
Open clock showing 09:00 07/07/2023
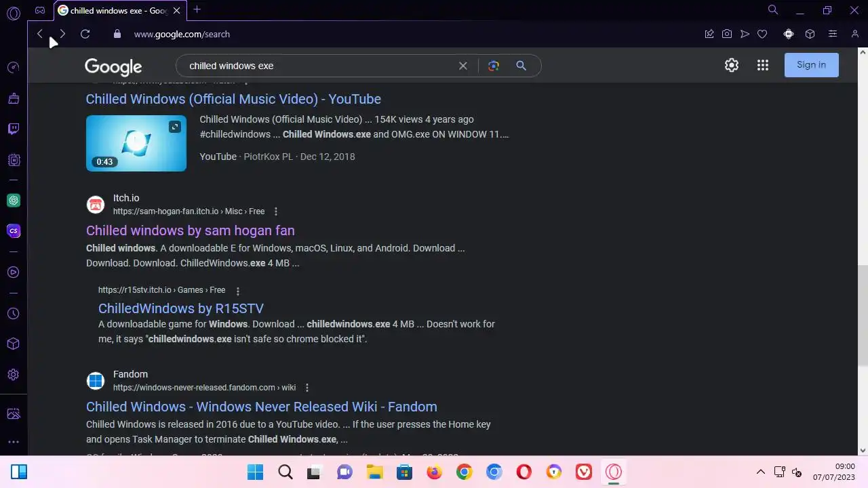click(834, 472)
